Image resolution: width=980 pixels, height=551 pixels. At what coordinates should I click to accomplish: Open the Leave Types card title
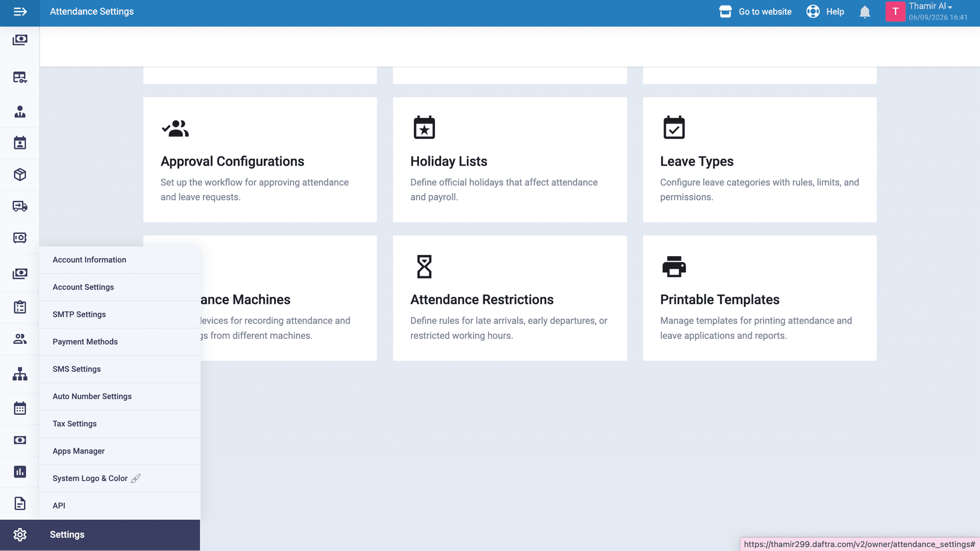click(697, 161)
